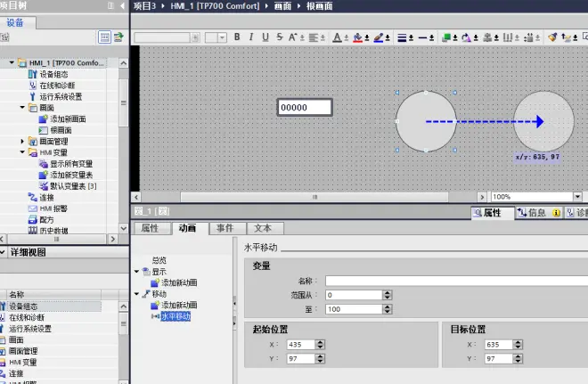Select HMI 报警 in project tree
The image size is (588, 384).
pos(53,208)
